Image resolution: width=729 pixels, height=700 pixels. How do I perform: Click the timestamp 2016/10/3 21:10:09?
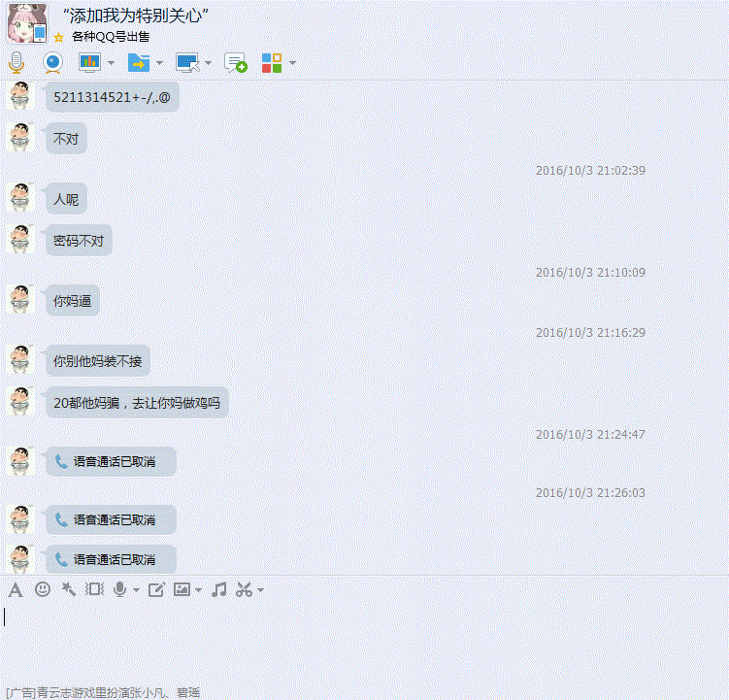pos(590,272)
